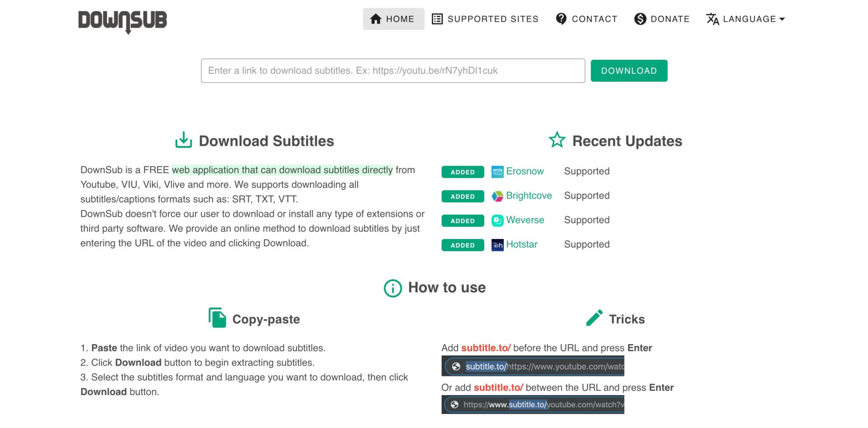Click the Tricks pencil icon
The height and width of the screenshot is (428, 868).
pyautogui.click(x=594, y=318)
